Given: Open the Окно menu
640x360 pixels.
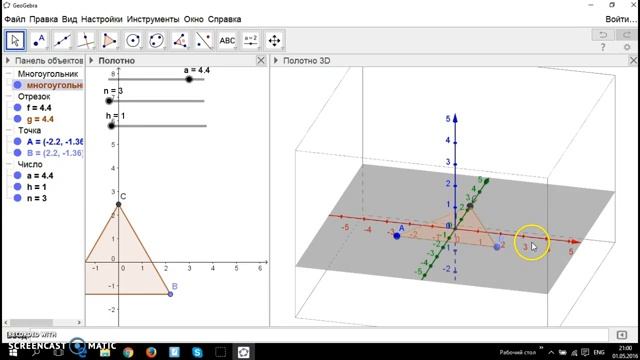Looking at the screenshot, I should pyautogui.click(x=193, y=19).
